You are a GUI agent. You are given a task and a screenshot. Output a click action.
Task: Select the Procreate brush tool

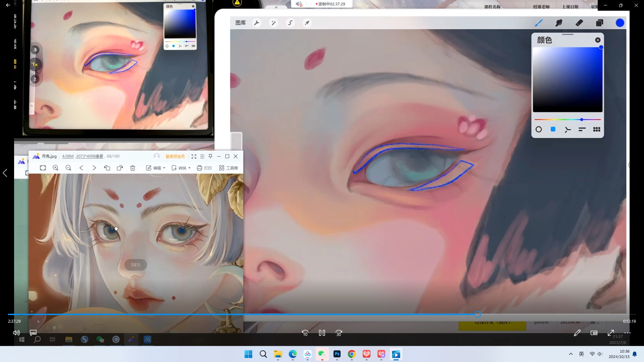[x=538, y=23]
